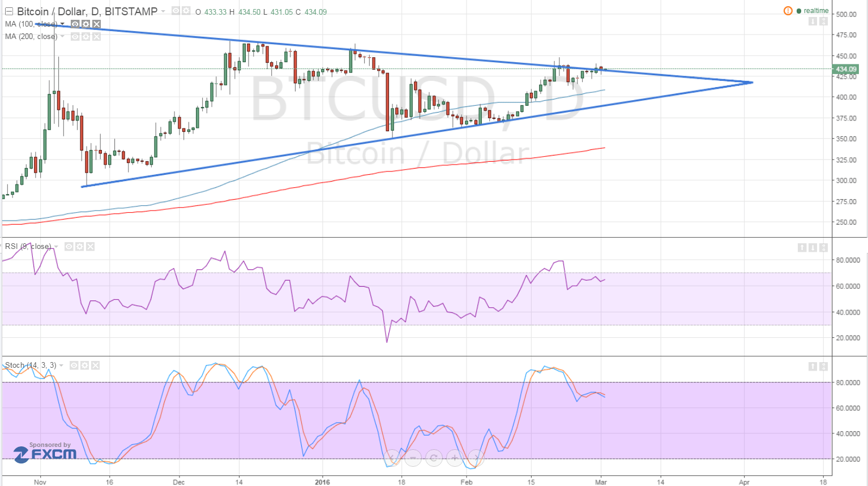
Task: Click the Mar label on time axis
Action: tap(601, 482)
